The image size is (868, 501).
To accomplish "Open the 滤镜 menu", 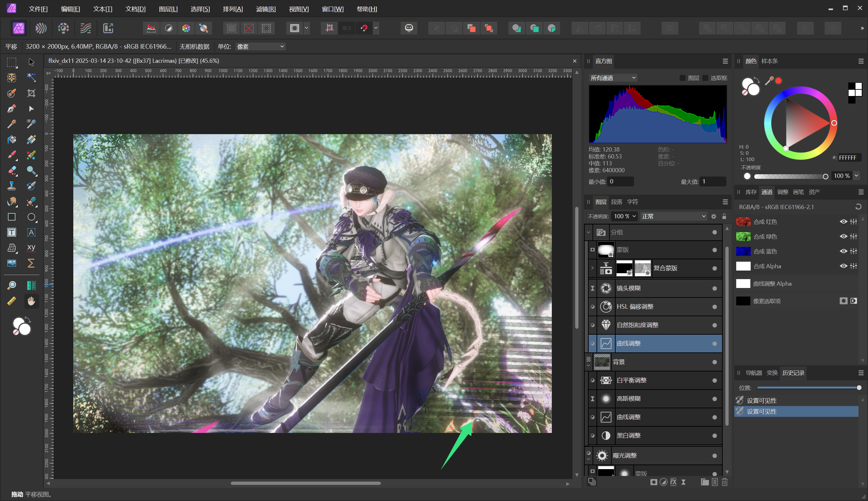I will [266, 9].
